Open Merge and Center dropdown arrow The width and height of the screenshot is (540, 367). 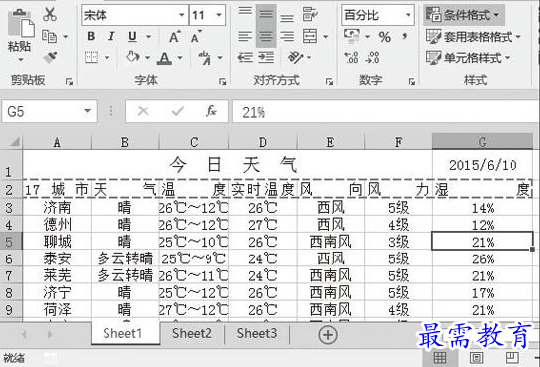(x=325, y=36)
